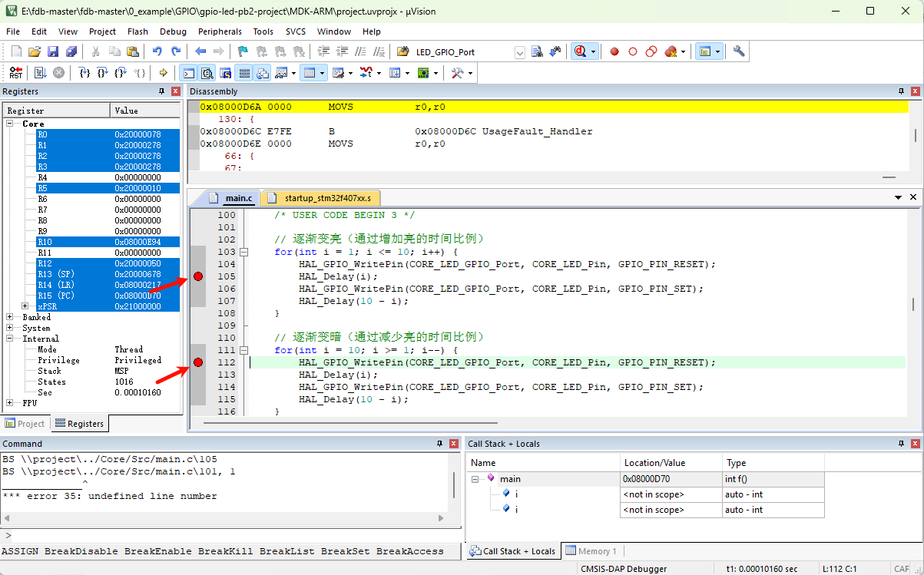Remove the breakpoint on line 105
Image resolution: width=924 pixels, height=575 pixels.
point(198,276)
